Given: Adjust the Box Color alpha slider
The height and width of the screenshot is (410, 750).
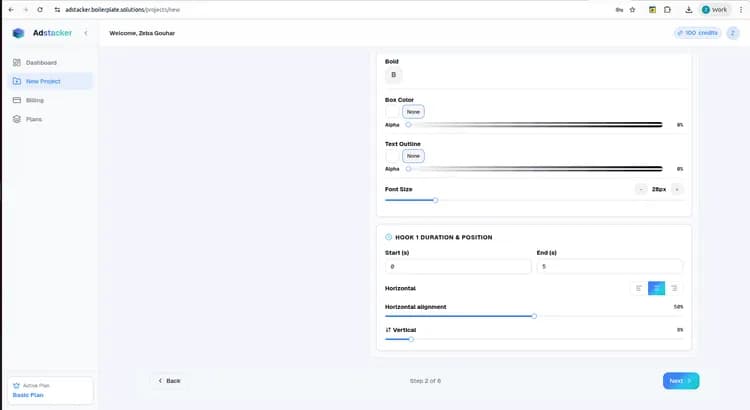Looking at the screenshot, I should point(535,125).
